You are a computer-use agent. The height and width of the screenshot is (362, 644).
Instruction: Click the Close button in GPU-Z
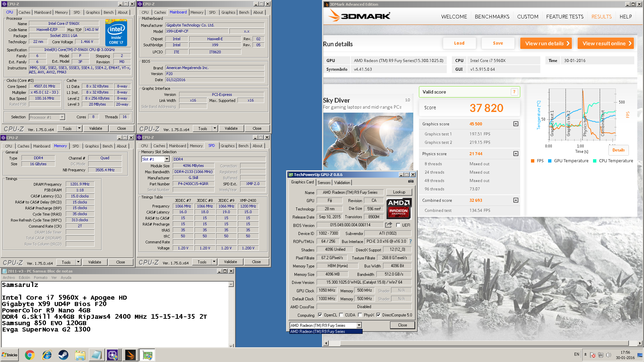[402, 325]
